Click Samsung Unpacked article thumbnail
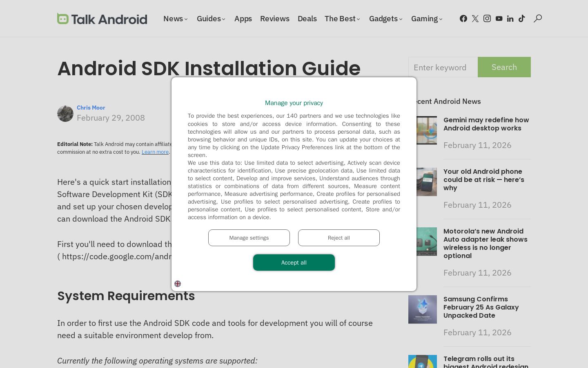The image size is (588, 368). pyautogui.click(x=423, y=309)
